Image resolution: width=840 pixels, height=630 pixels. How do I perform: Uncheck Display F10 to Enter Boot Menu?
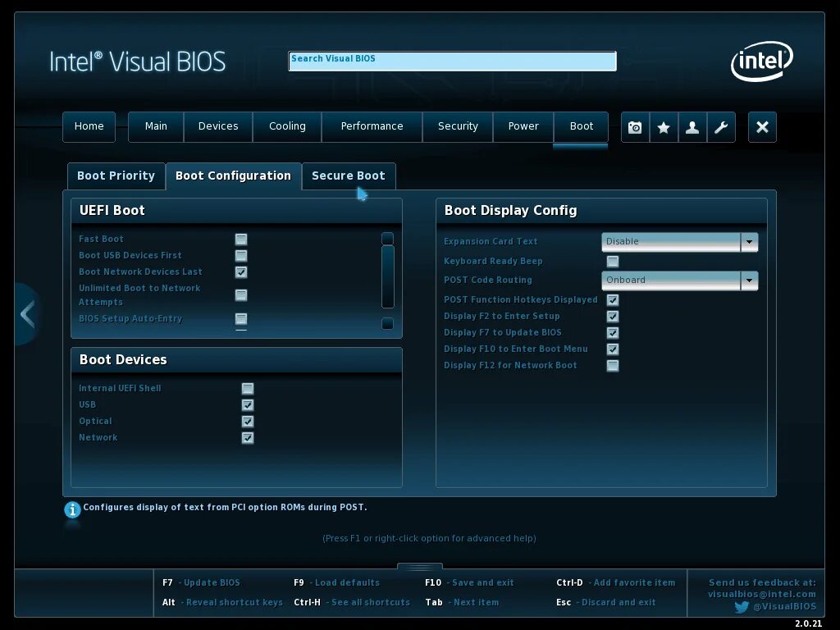click(x=613, y=349)
